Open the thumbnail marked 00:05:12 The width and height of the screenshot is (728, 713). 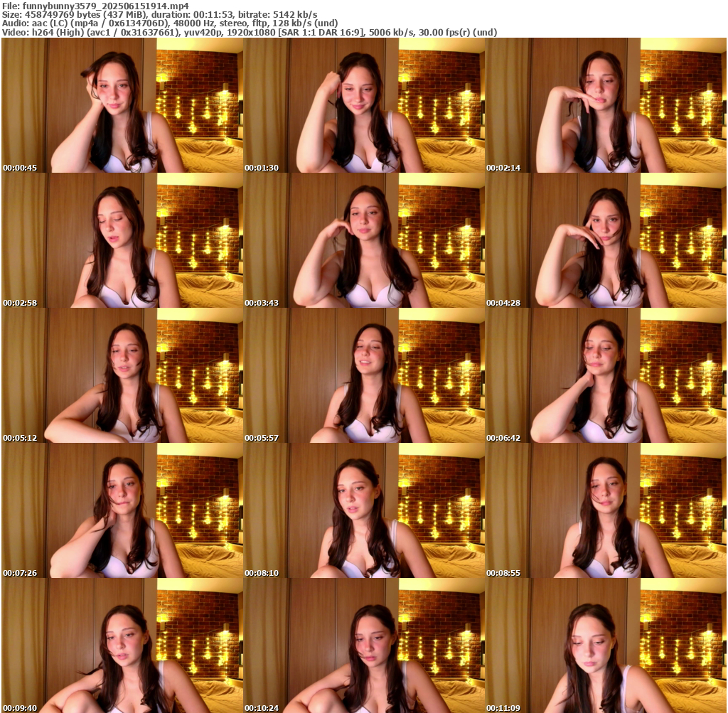tap(122, 375)
